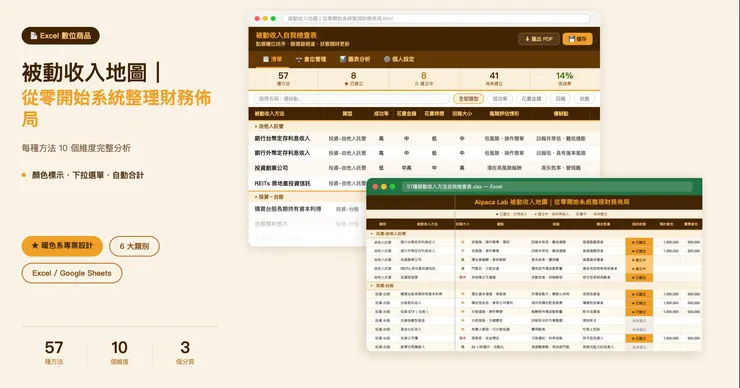740x388 pixels.
Task: Click the outline star under the orange 8 stat
Action: point(417,84)
